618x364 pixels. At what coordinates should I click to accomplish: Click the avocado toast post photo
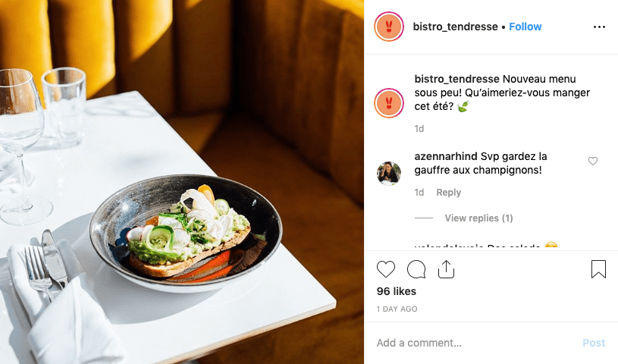pyautogui.click(x=182, y=182)
